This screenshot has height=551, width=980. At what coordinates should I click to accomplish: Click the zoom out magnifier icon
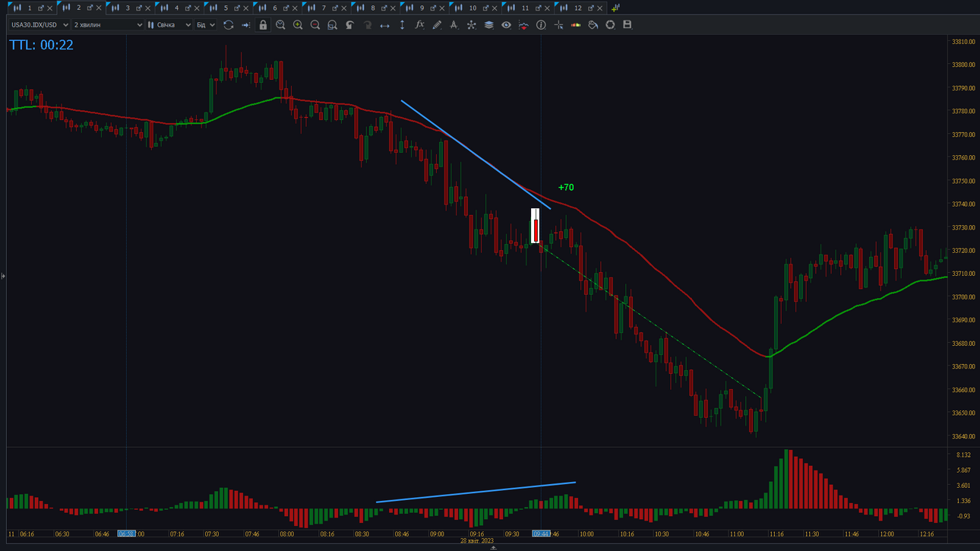point(315,25)
